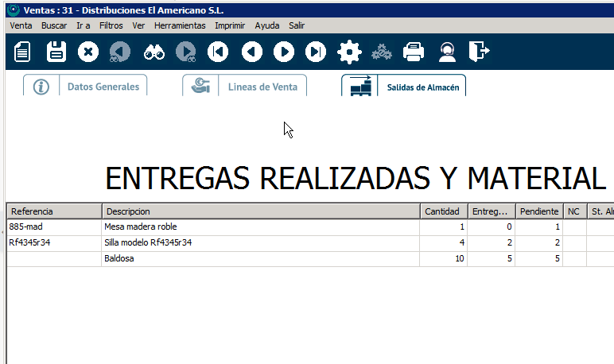Select the Mesa madera roble row
This screenshot has height=364, width=614.
pyautogui.click(x=140, y=227)
